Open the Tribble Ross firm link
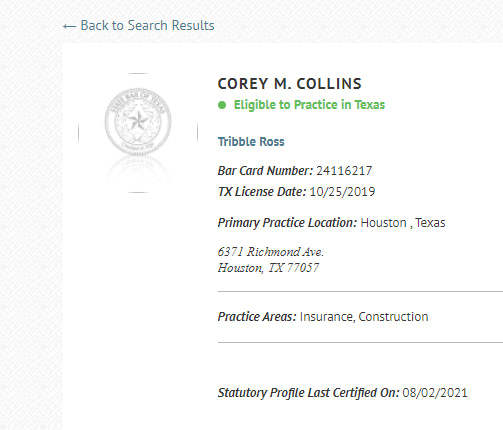Screen dimensions: 503x430 (251, 142)
